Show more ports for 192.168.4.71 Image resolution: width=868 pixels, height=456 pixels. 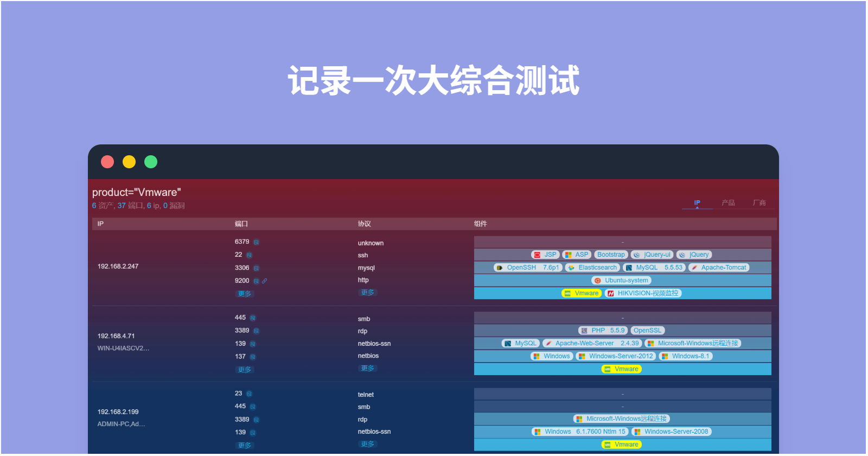click(x=245, y=370)
